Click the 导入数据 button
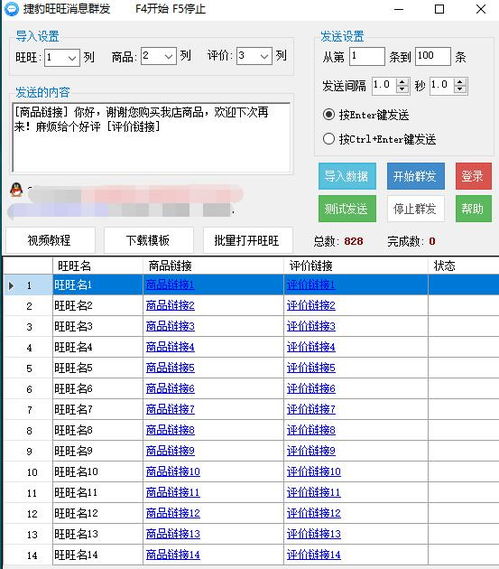This screenshot has height=569, width=499. tap(347, 176)
